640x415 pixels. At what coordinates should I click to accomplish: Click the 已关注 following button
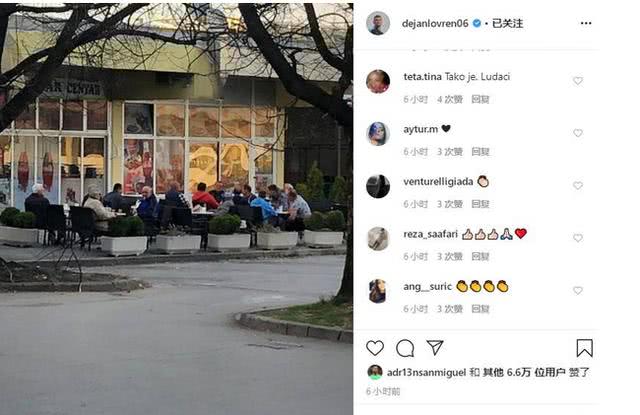click(507, 23)
